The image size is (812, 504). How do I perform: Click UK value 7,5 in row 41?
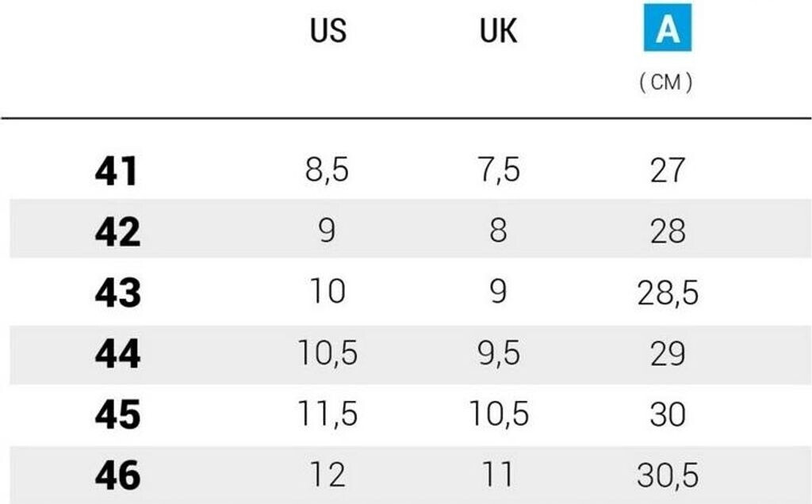coord(498,170)
